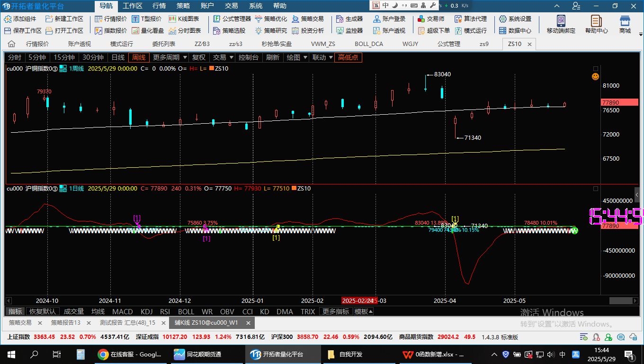The height and width of the screenshot is (364, 644).
Task: Open T型报价 toolbar icon
Action: pos(135,19)
